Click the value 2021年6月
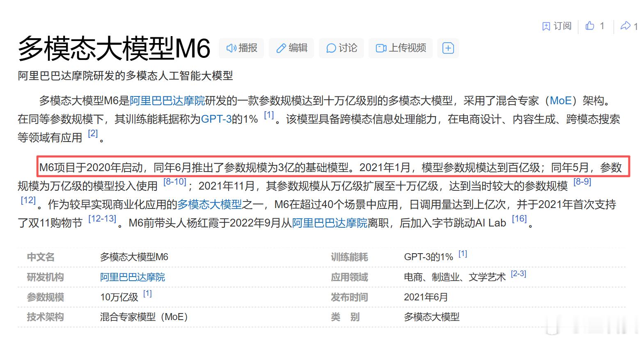The width and height of the screenshot is (644, 341). pos(426,297)
